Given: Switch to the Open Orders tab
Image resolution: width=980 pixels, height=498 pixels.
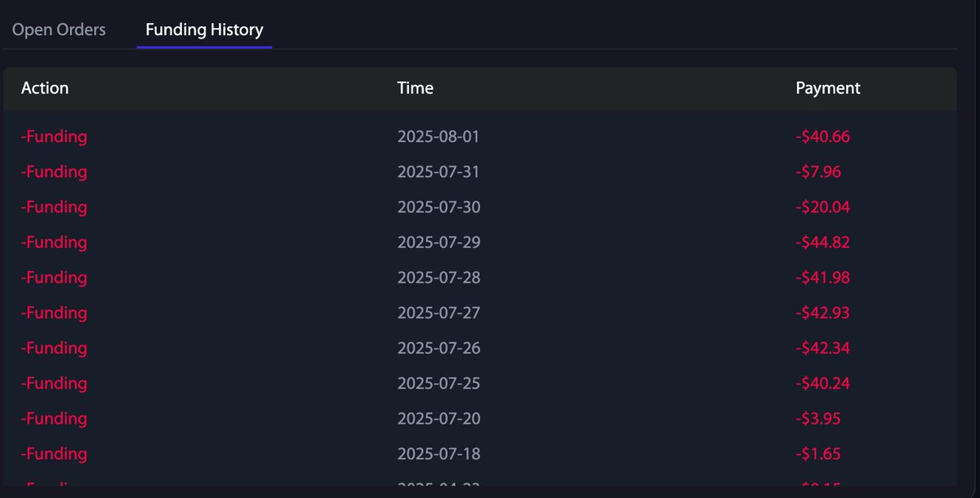Looking at the screenshot, I should tap(59, 30).
